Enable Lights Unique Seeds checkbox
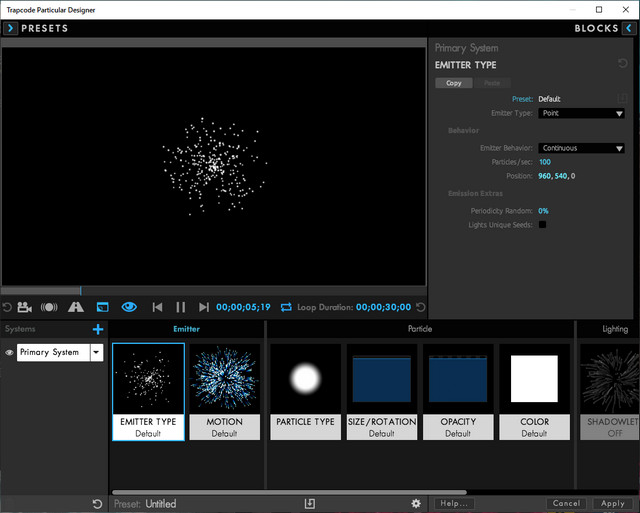This screenshot has height=513, width=640. 543,225
